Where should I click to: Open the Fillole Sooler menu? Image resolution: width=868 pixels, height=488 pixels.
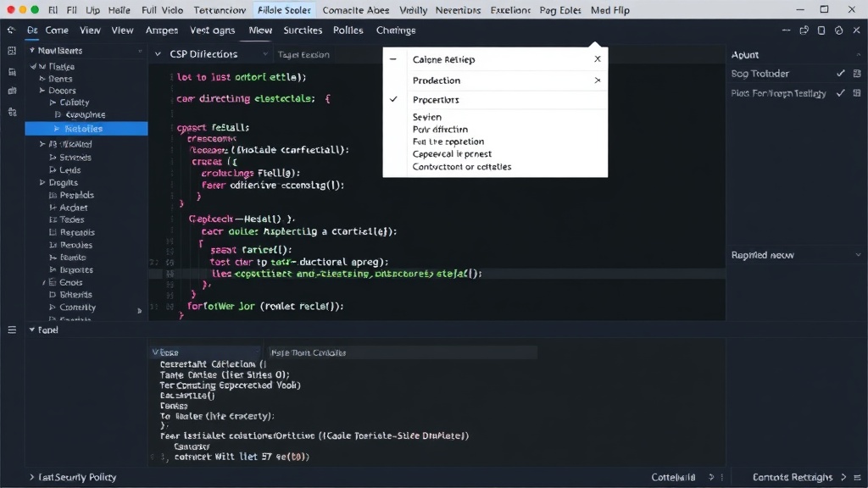tap(284, 10)
